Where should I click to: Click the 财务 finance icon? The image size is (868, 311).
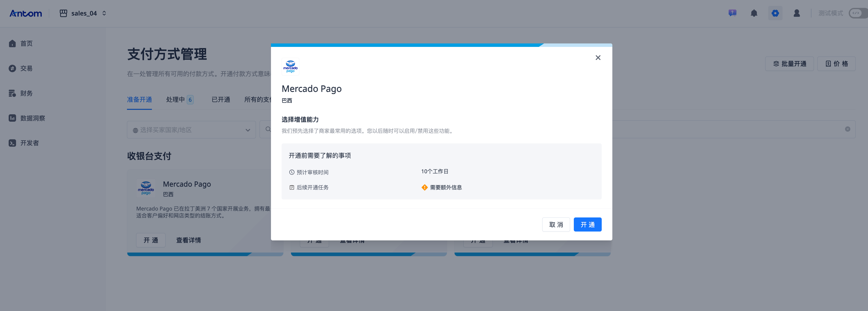click(12, 93)
